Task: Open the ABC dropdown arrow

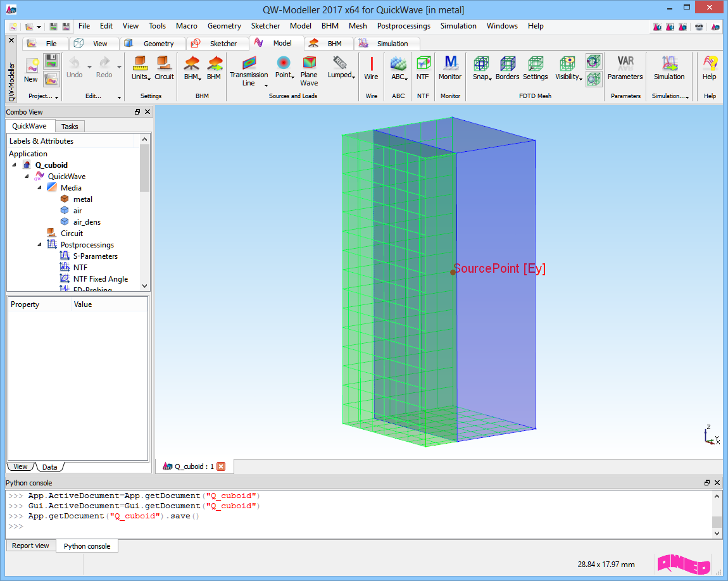Action: point(406,79)
